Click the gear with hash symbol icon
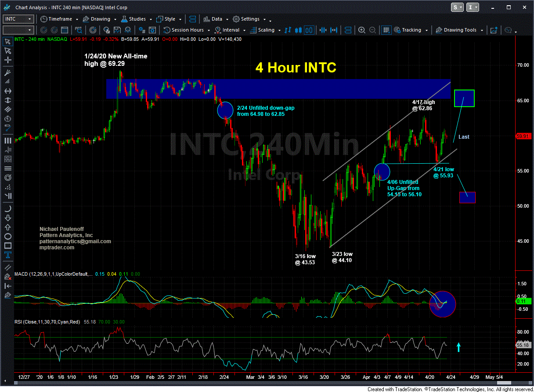The width and height of the screenshot is (534, 392). click(141, 30)
